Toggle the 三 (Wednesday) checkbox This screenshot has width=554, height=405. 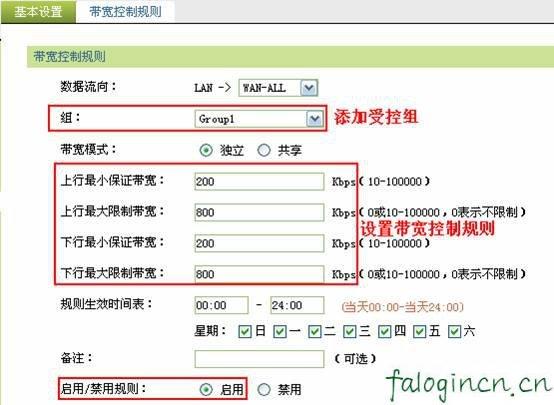[349, 332]
